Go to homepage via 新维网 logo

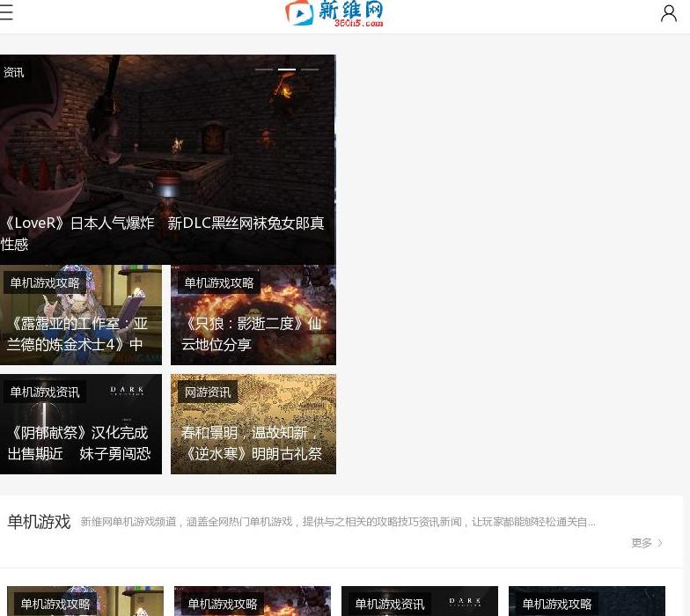[334, 13]
